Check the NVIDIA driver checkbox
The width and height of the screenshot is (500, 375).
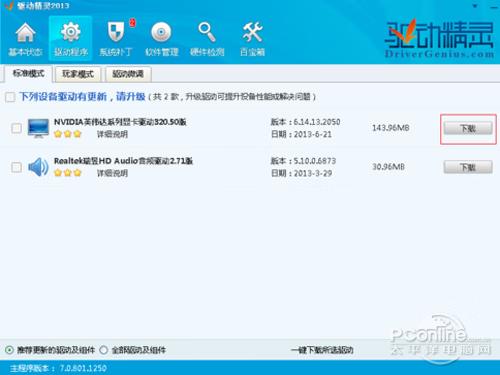tap(16, 128)
